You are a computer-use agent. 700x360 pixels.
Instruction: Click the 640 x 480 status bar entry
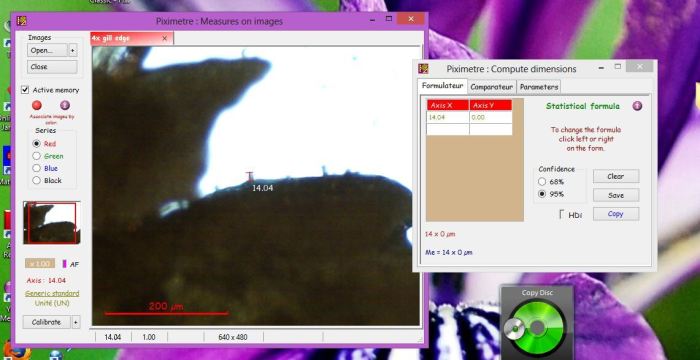point(233,337)
